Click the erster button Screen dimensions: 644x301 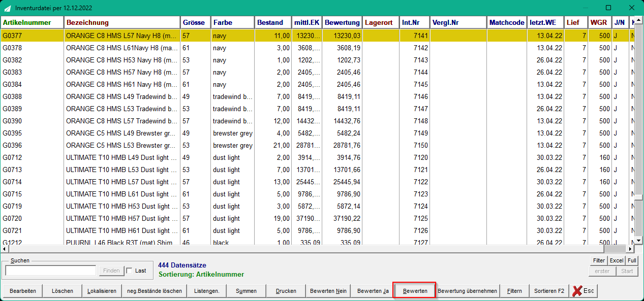602,271
